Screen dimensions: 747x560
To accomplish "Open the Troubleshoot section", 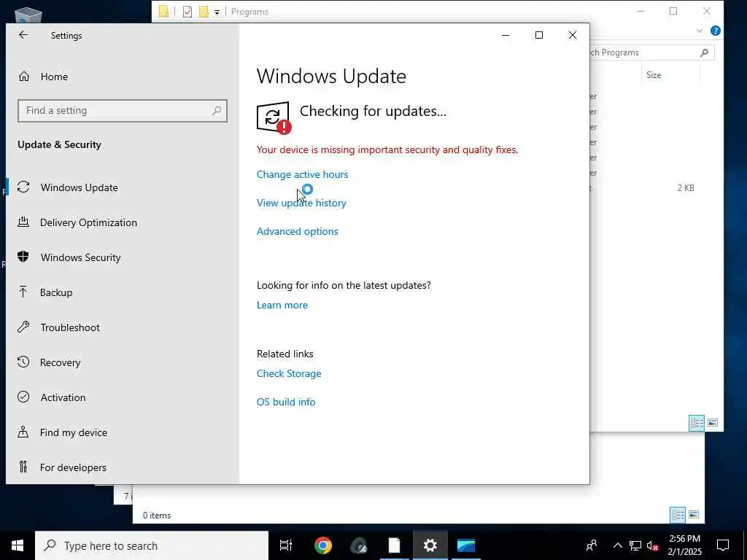I will click(69, 327).
